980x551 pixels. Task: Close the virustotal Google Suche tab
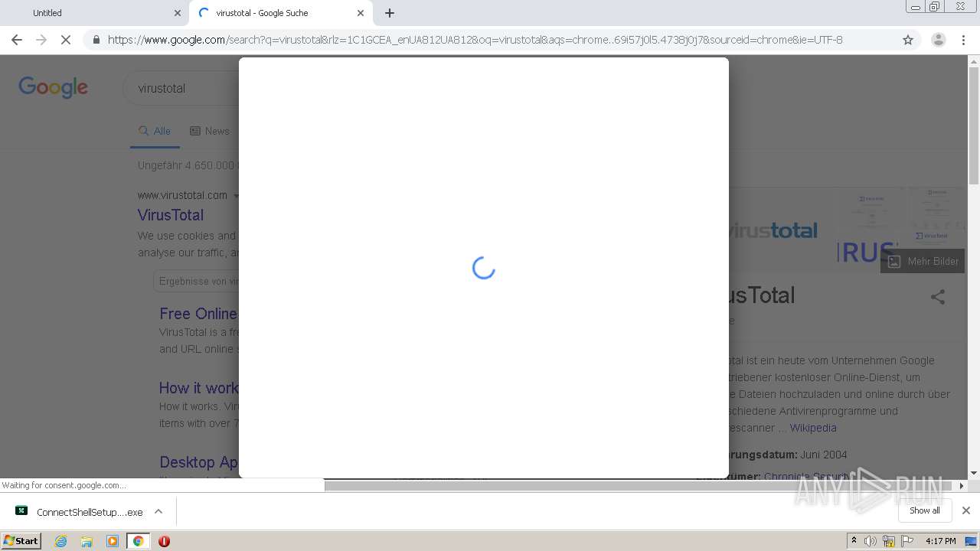[x=361, y=13]
